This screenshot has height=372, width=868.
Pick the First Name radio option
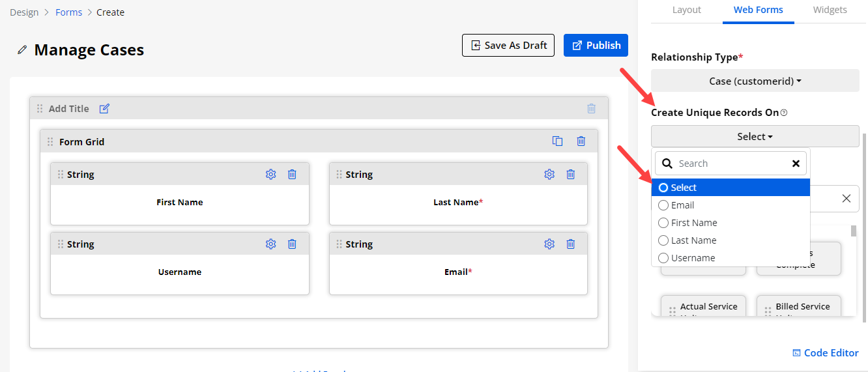[663, 223]
